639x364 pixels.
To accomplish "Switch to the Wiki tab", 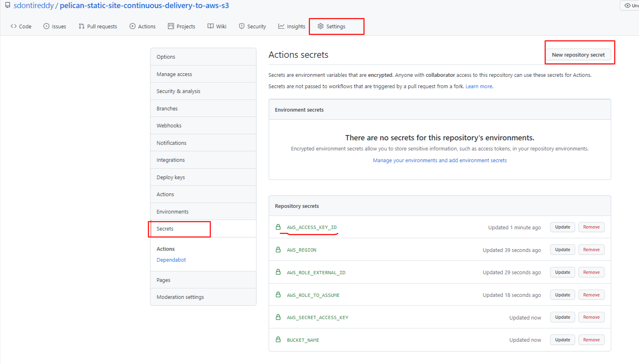I will [x=217, y=26].
